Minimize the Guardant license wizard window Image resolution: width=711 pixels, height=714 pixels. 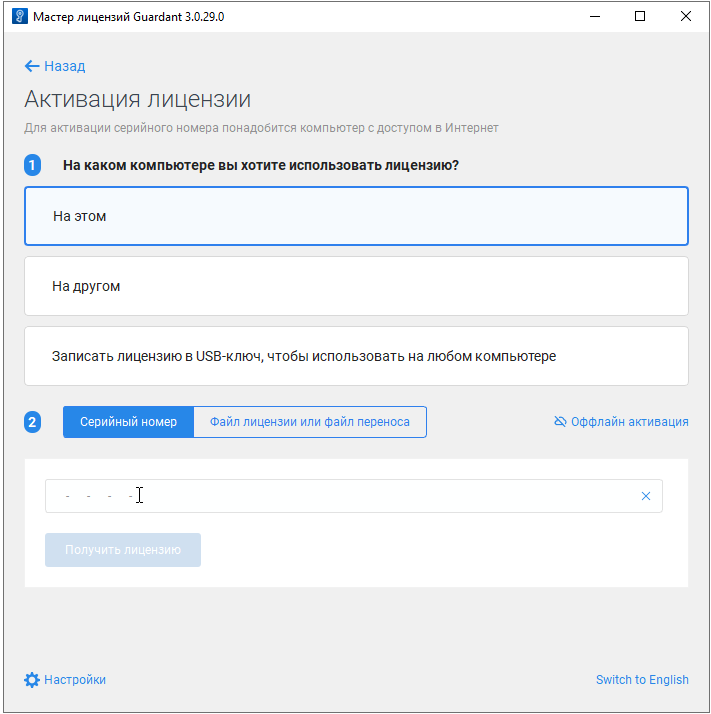click(594, 17)
